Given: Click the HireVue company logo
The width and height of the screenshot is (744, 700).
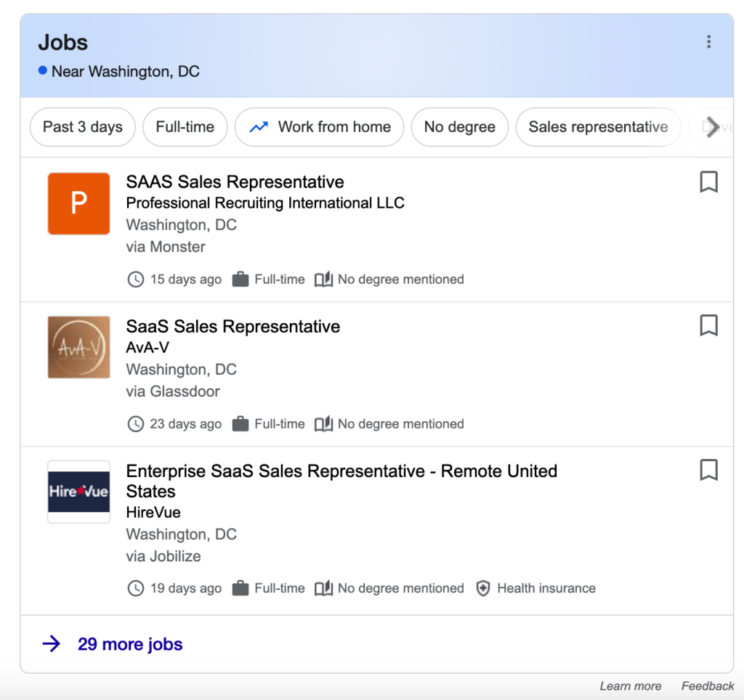Looking at the screenshot, I should (78, 492).
